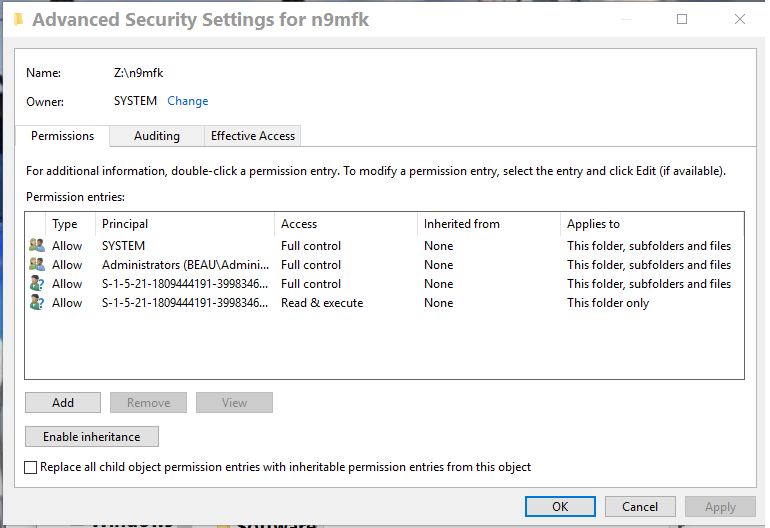Sort by the Access column header
This screenshot has width=770, height=528.
346,224
